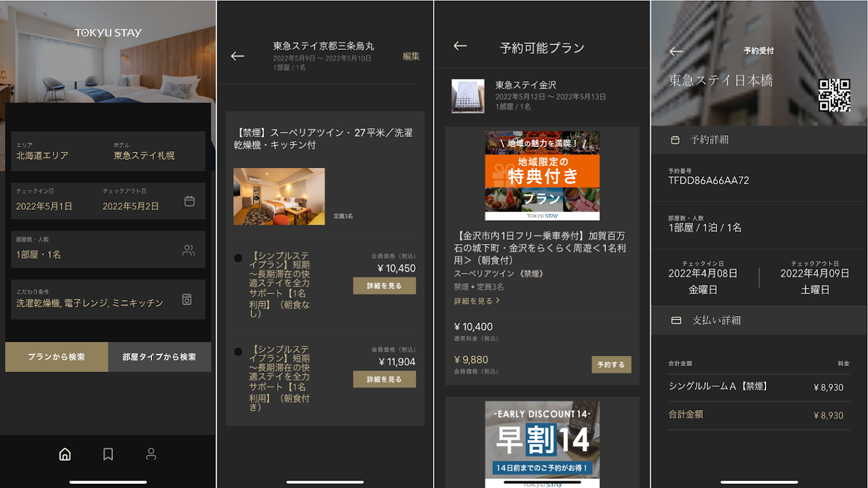Change check-in date 2022年5月1日
This screenshot has height=488, width=868.
coord(44,206)
